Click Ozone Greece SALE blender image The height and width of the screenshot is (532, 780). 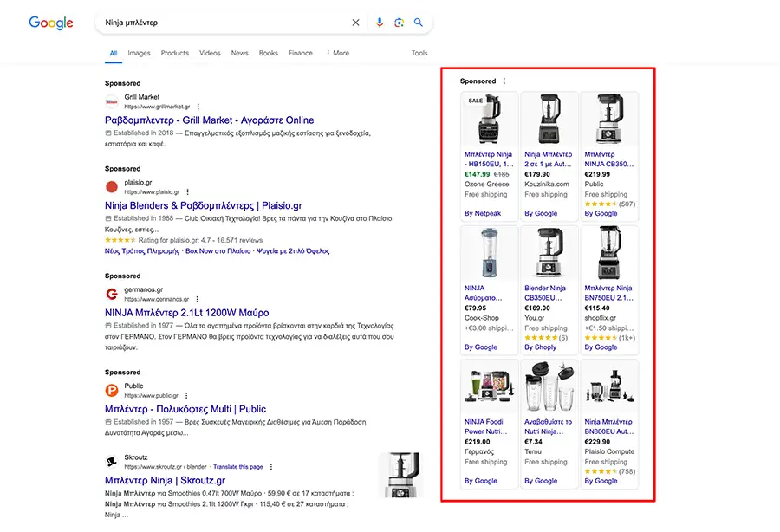click(x=490, y=119)
